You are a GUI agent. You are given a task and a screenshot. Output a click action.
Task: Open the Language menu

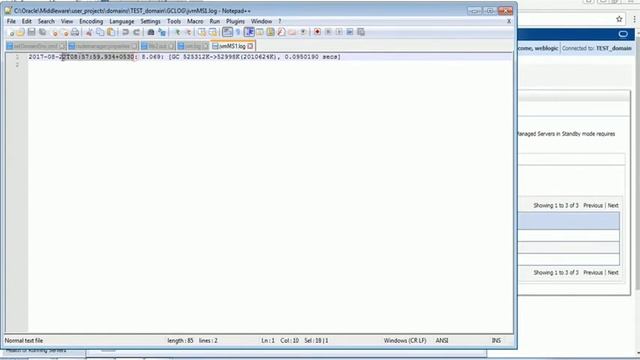(x=122, y=21)
